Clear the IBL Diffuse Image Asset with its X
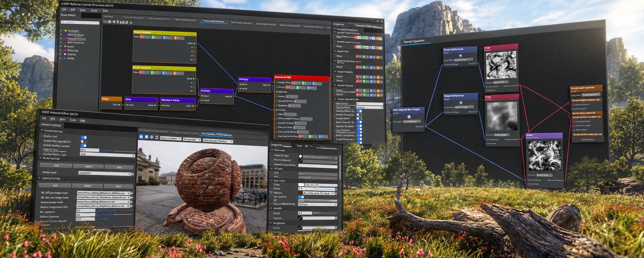The image size is (644, 258). click(129, 193)
